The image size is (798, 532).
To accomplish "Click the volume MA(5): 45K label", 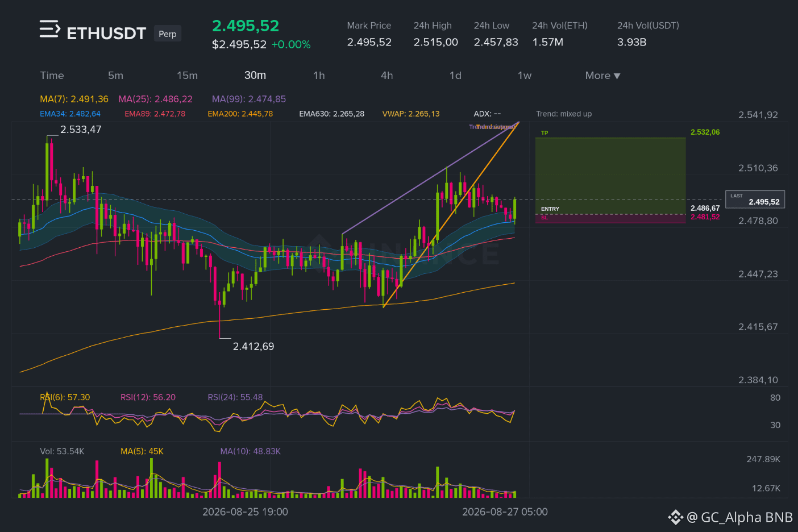I will 142,451.
